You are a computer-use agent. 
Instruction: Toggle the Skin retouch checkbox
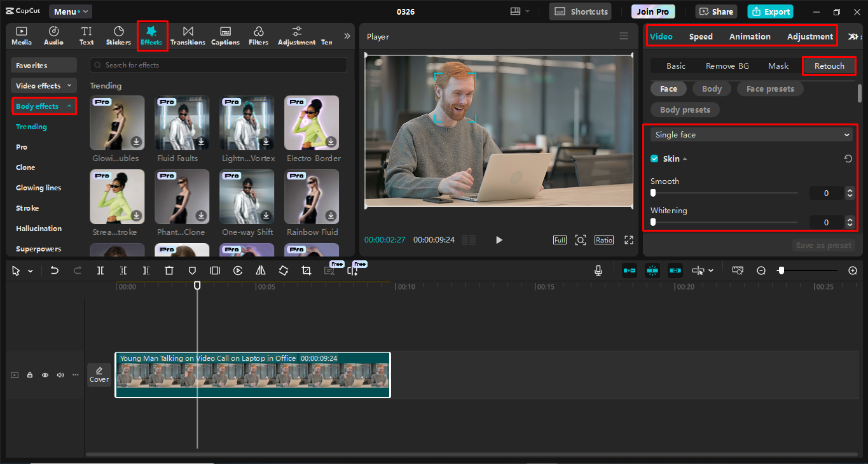pyautogui.click(x=654, y=158)
